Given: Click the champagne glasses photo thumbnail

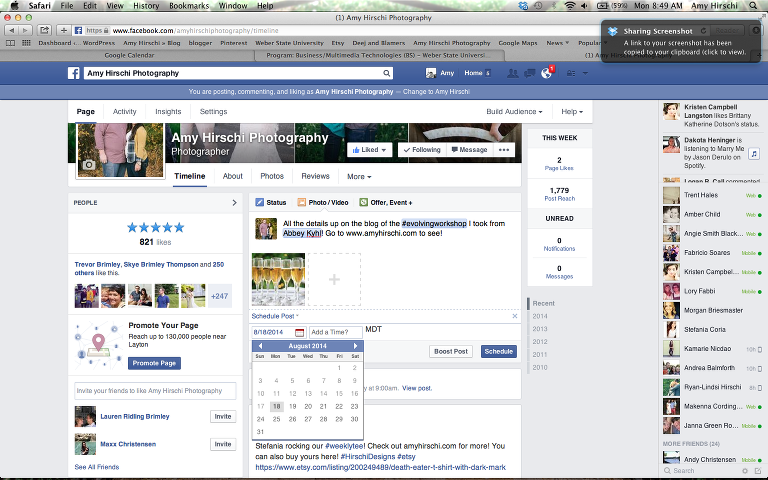Looking at the screenshot, I should [x=278, y=279].
